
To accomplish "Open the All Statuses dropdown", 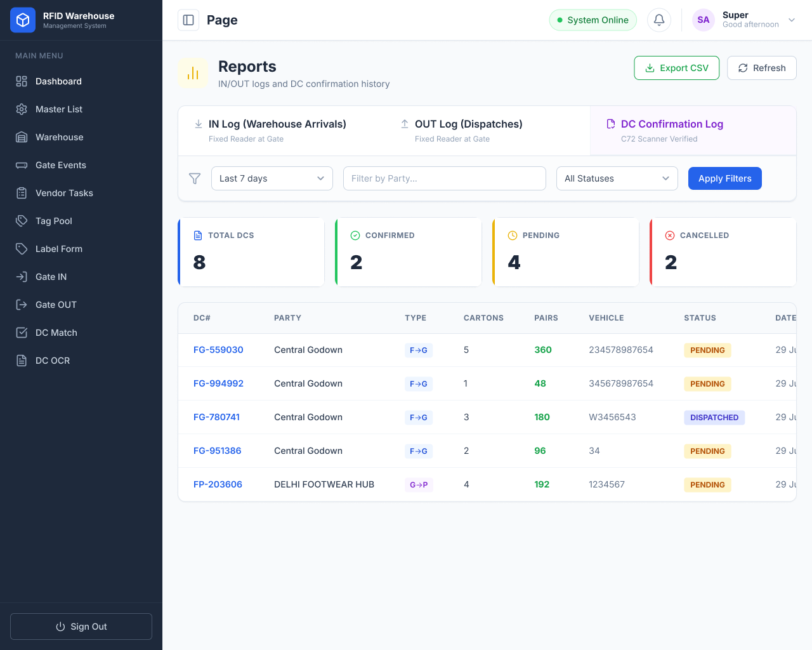I will (617, 178).
